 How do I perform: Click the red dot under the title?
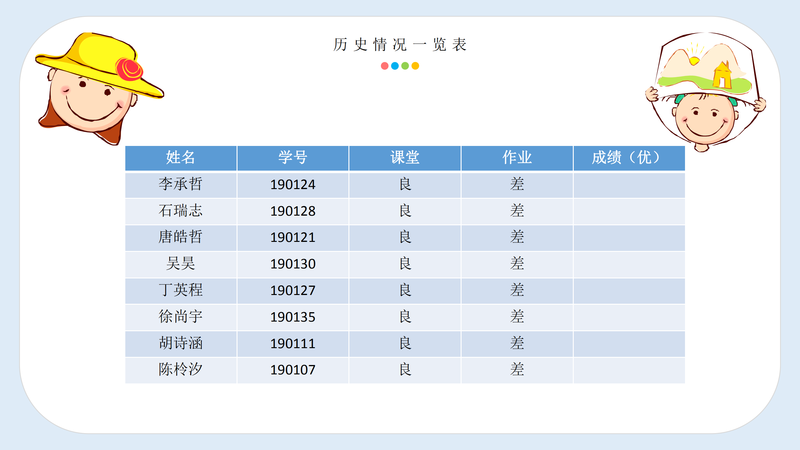pyautogui.click(x=385, y=66)
